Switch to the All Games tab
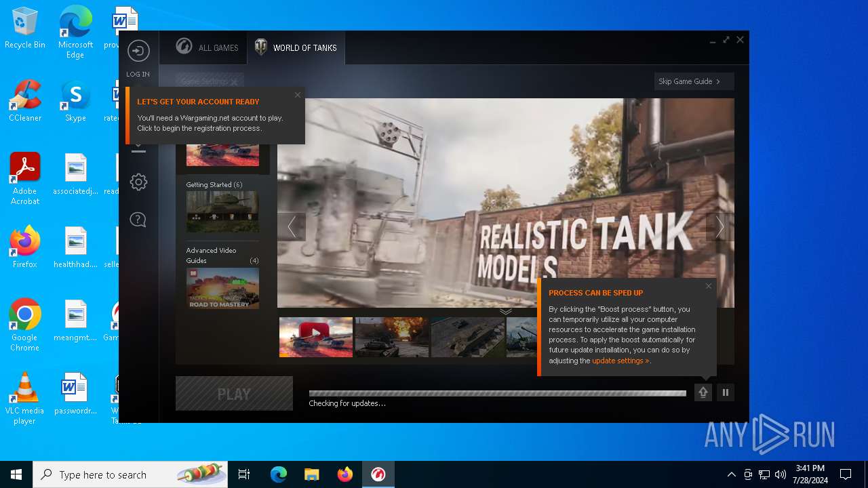This screenshot has width=868, height=488. coord(207,47)
